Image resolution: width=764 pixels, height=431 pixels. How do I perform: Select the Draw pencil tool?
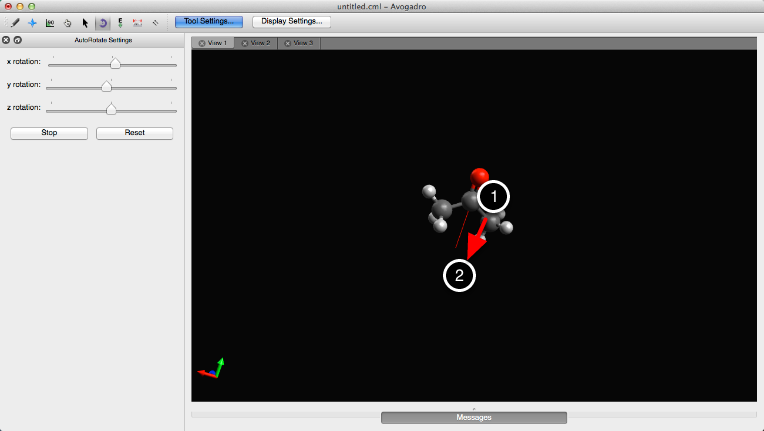pyautogui.click(x=14, y=21)
